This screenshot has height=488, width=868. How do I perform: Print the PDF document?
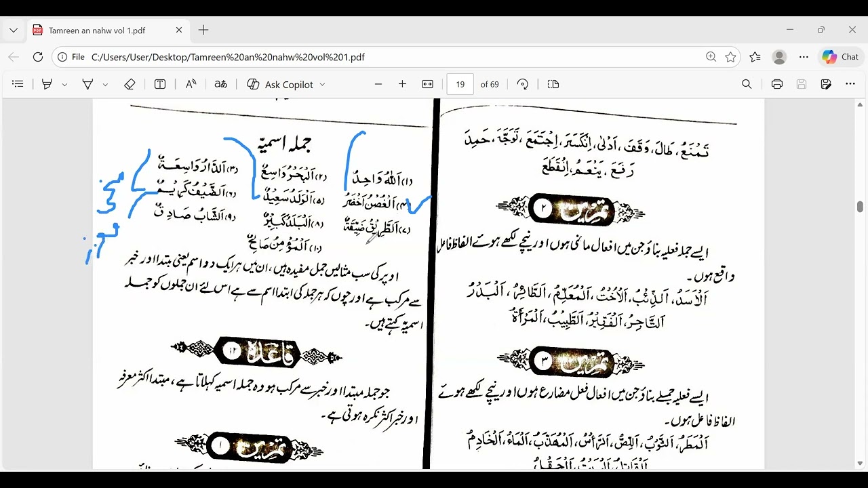777,84
